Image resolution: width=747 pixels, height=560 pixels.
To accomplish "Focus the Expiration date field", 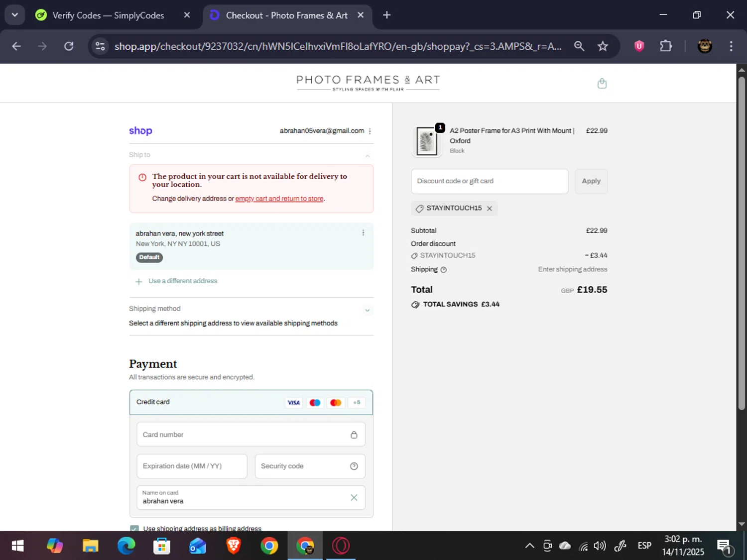I will pyautogui.click(x=192, y=466).
